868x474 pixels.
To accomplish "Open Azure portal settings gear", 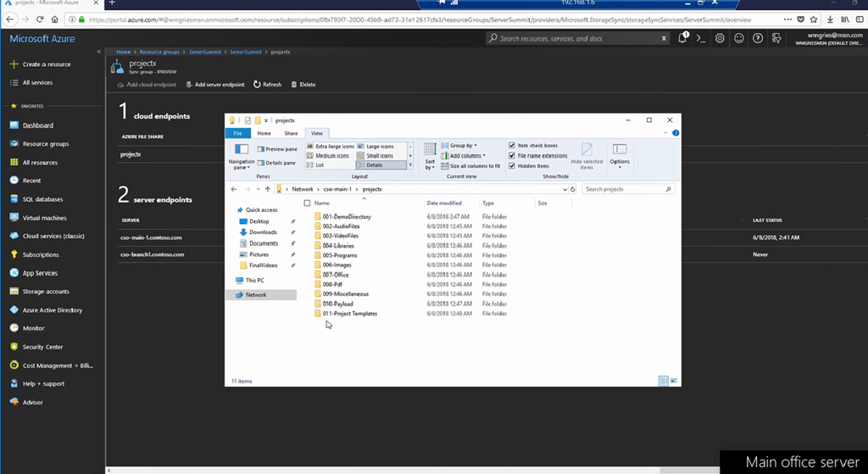I will pos(720,38).
